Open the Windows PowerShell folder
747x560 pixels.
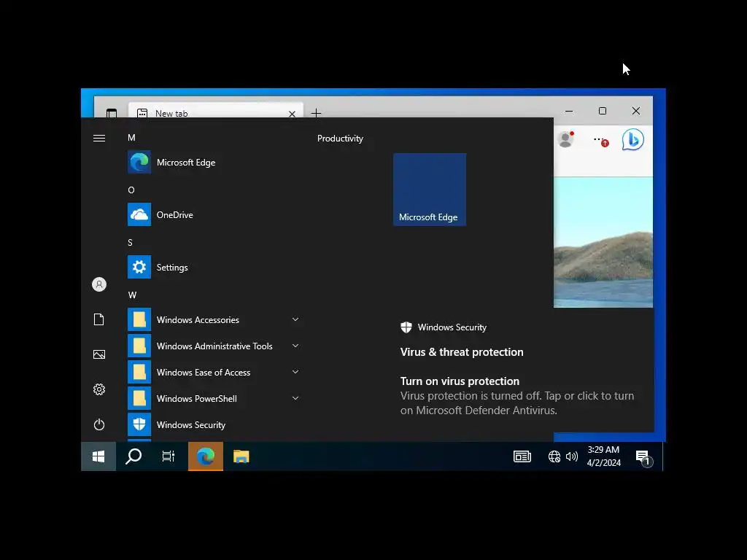click(214, 398)
